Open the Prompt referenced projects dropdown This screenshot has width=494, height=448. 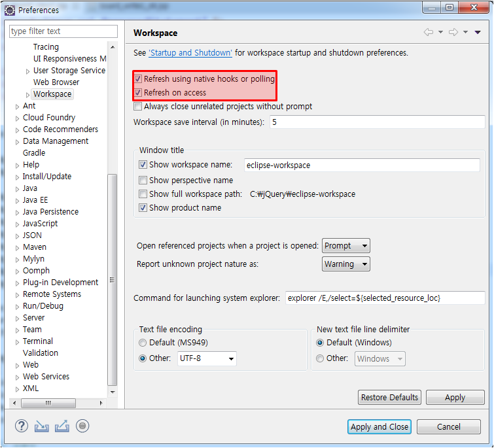(x=346, y=245)
